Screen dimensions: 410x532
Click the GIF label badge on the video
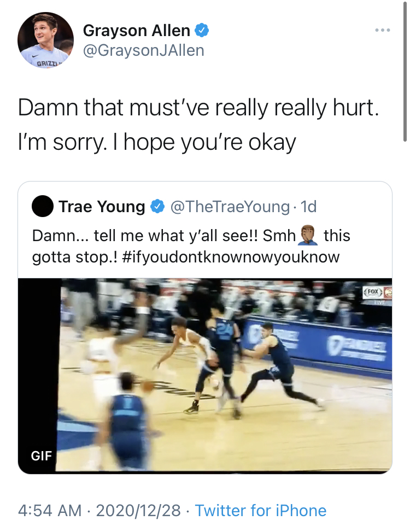tap(42, 455)
